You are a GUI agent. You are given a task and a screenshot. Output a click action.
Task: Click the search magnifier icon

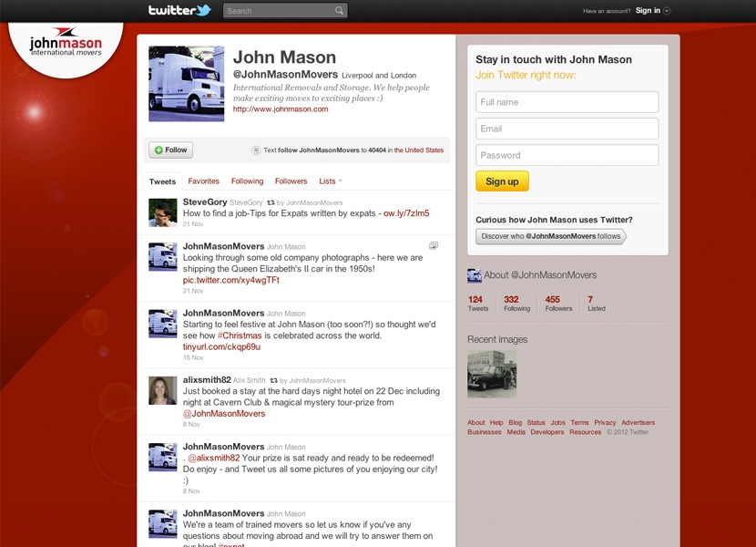pyautogui.click(x=340, y=11)
